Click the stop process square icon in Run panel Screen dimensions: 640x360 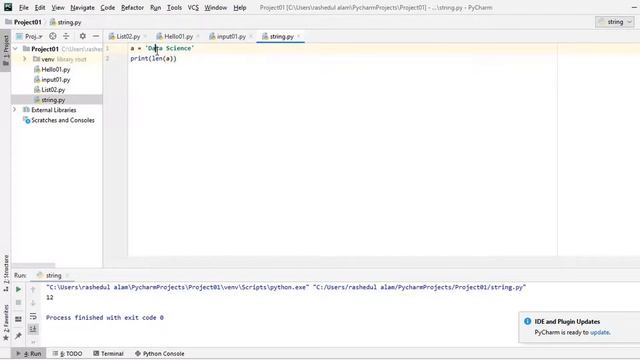tap(18, 302)
